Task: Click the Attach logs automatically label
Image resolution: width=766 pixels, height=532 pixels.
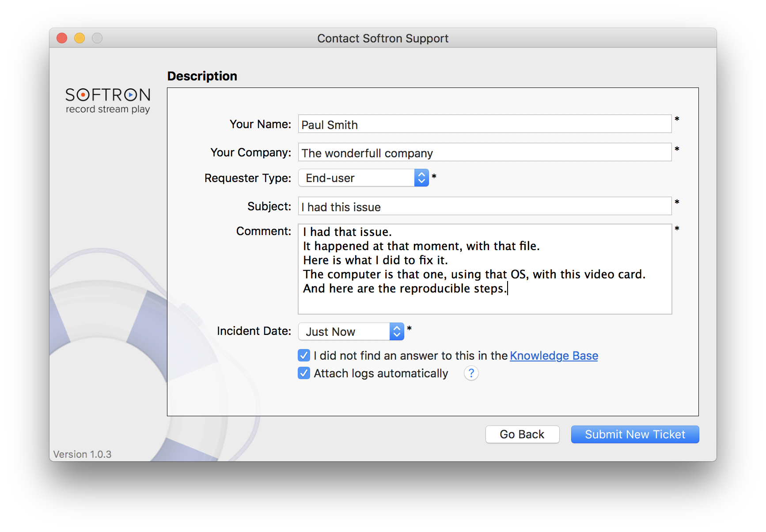Action: tap(381, 373)
